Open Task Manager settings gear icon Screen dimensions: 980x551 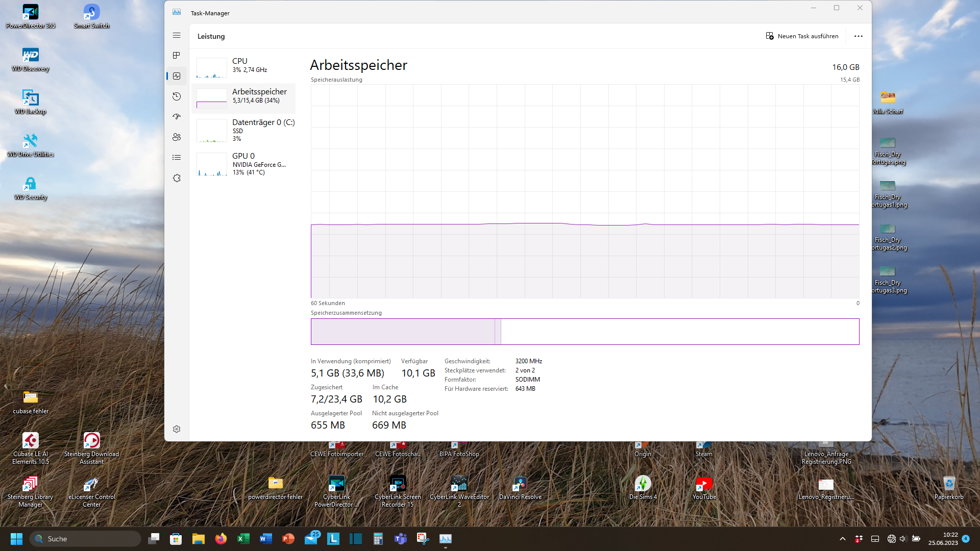pos(177,429)
